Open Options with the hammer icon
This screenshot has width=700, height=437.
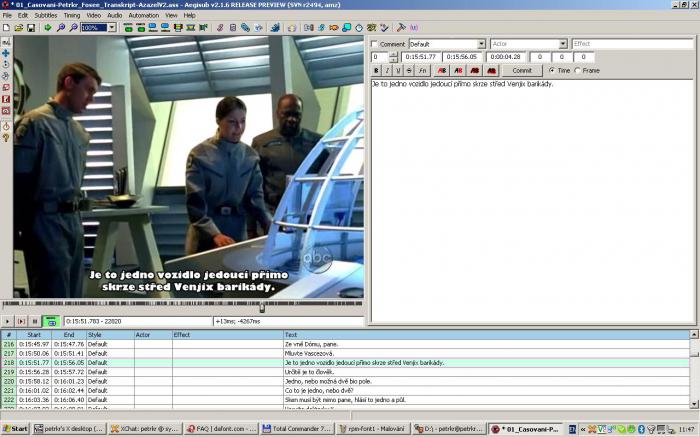[x=401, y=28]
